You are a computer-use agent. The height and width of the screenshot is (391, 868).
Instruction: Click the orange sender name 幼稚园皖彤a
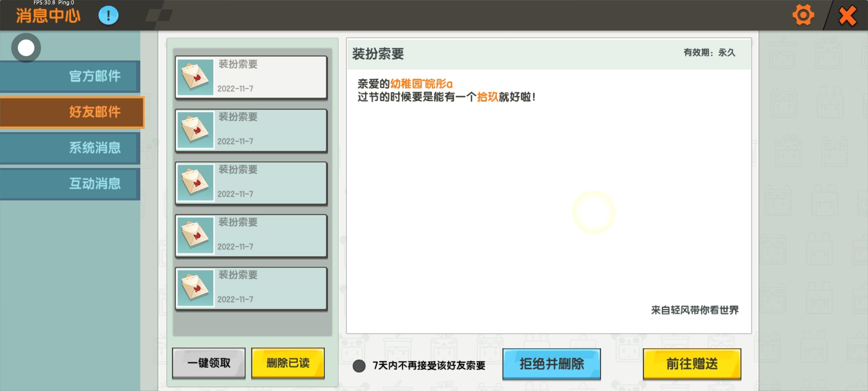pyautogui.click(x=421, y=84)
